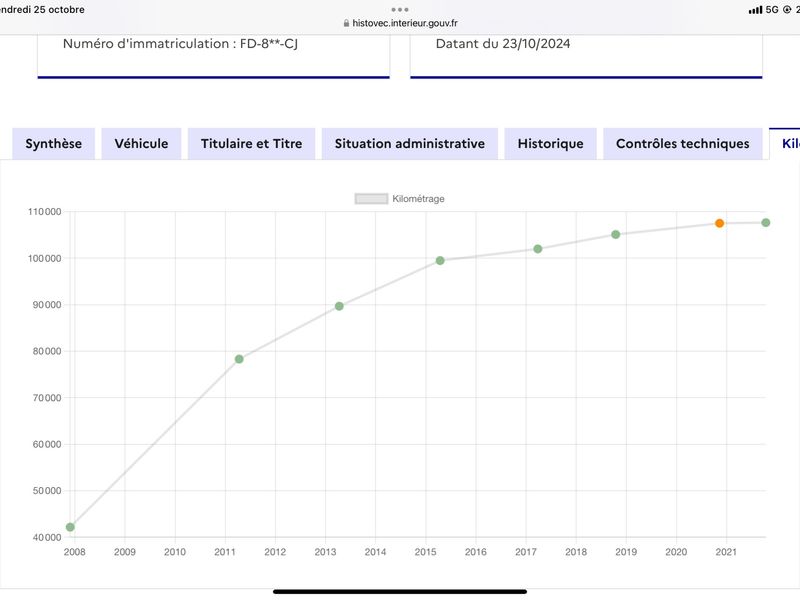Viewport: 800px width, 600px height.
Task: Toggle the Kilométrage legend swatch
Action: pyautogui.click(x=371, y=198)
